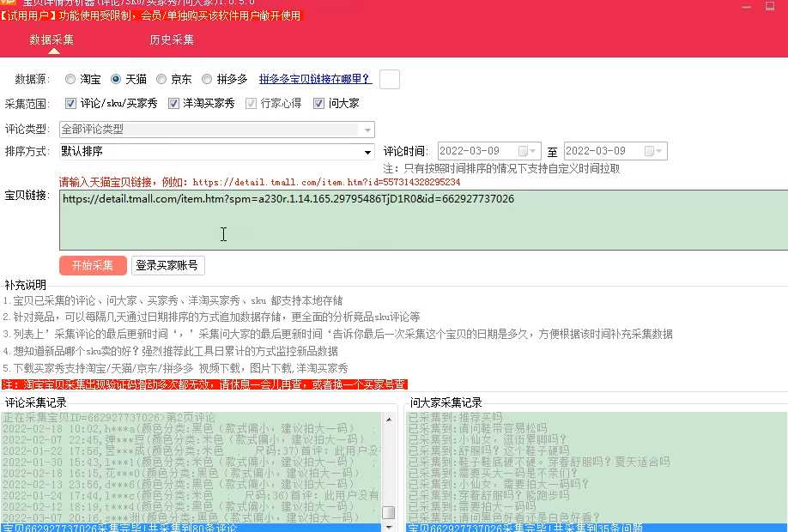Screen dimensions: 788x532
Task: Select the 天猫 data source radio
Action: click(116, 79)
